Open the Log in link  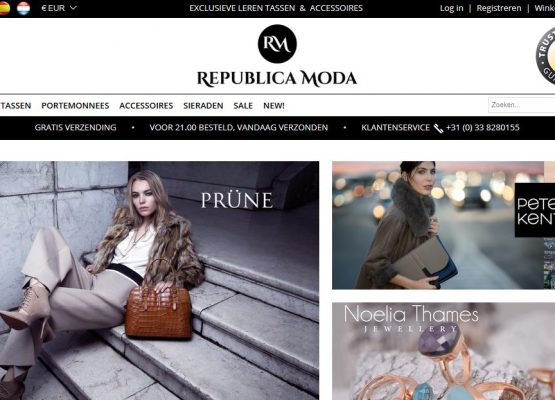(x=451, y=8)
